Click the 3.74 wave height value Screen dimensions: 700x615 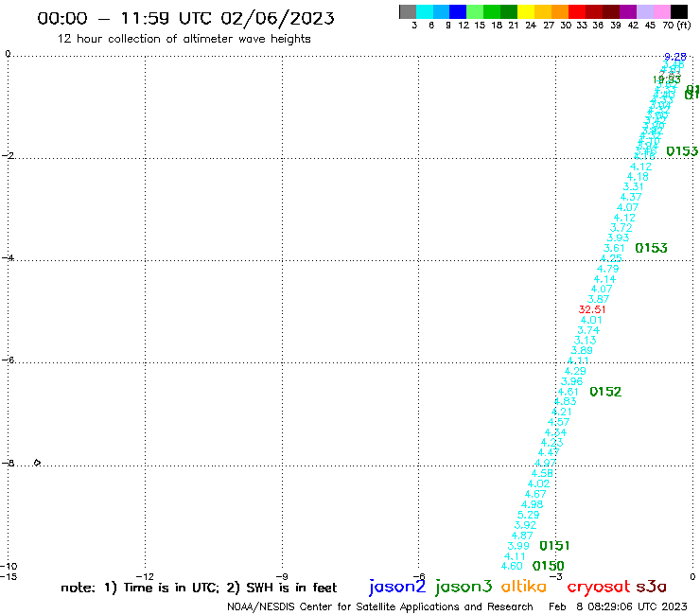click(588, 330)
